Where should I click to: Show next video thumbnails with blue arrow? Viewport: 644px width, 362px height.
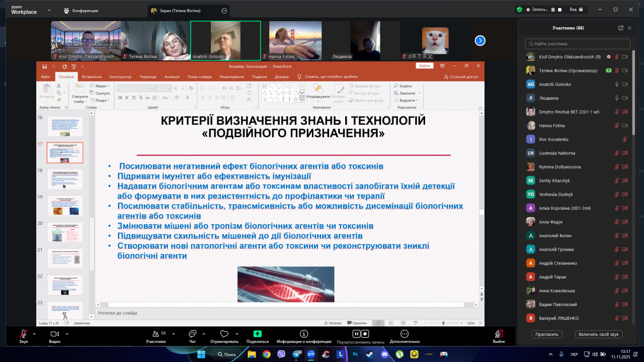tap(480, 41)
